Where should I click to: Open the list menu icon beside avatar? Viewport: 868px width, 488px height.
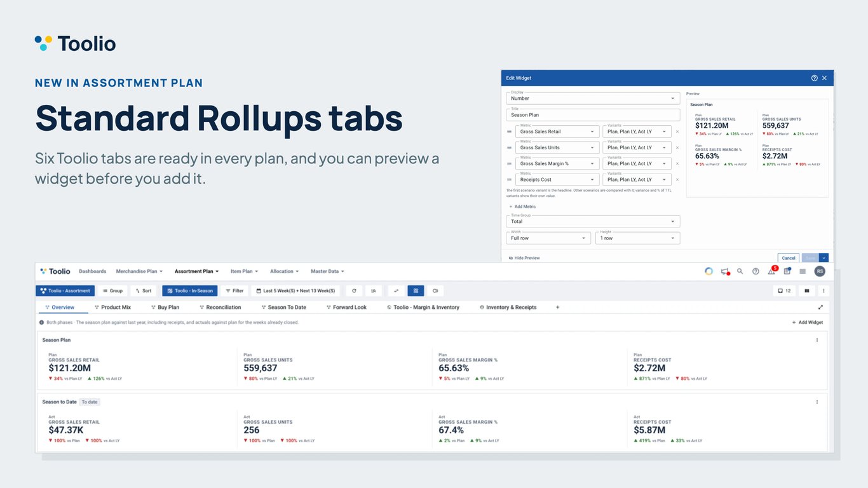point(803,271)
